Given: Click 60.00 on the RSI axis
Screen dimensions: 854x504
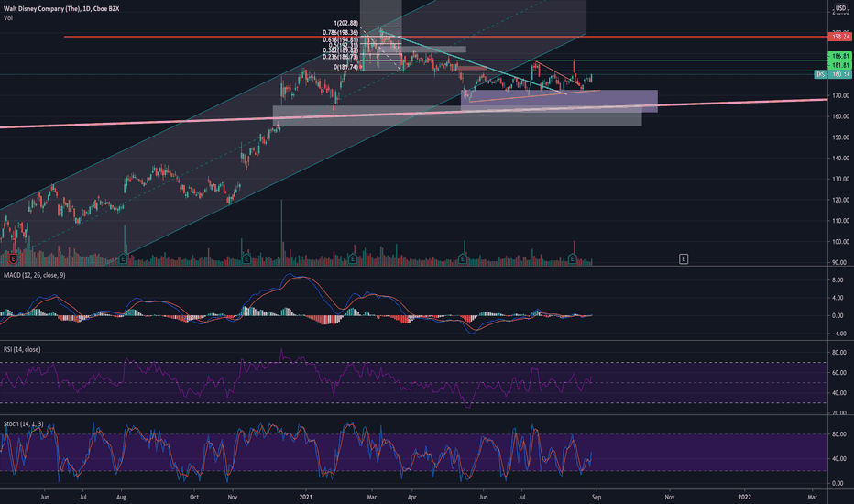Looking at the screenshot, I should [838, 373].
